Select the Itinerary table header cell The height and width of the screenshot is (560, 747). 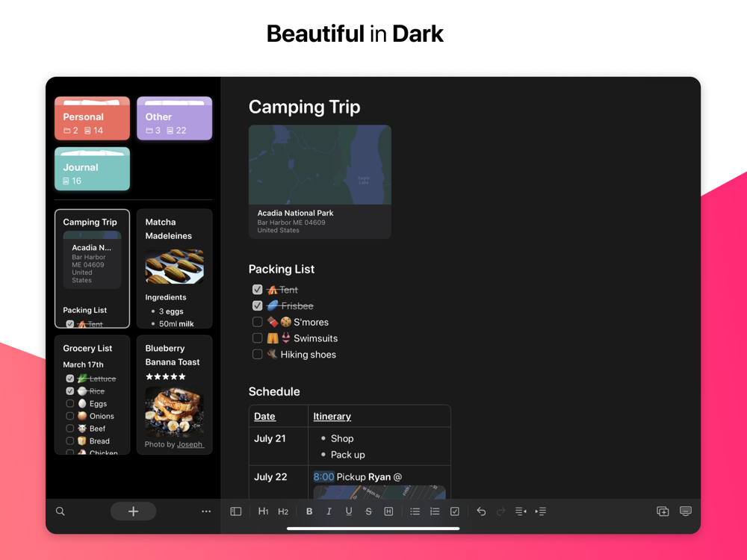point(379,416)
